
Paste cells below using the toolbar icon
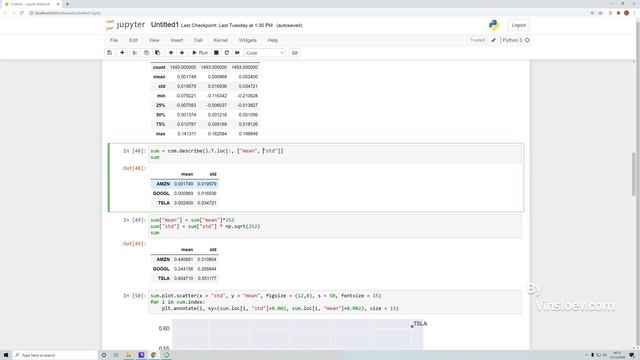point(158,53)
